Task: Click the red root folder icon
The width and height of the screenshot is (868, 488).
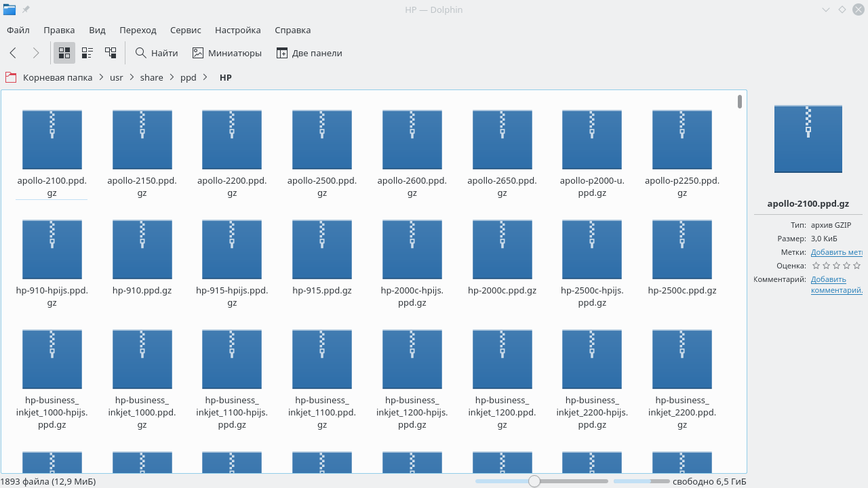Action: click(10, 77)
